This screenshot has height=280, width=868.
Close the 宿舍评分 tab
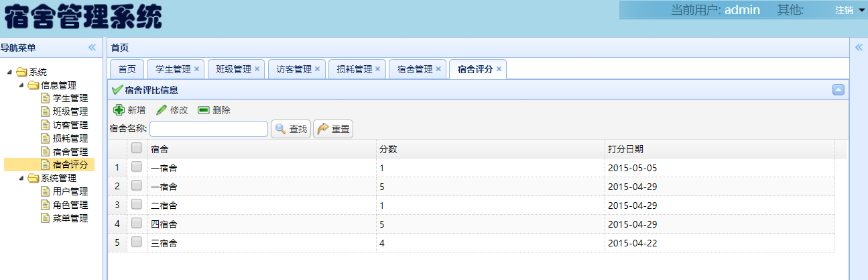click(499, 69)
